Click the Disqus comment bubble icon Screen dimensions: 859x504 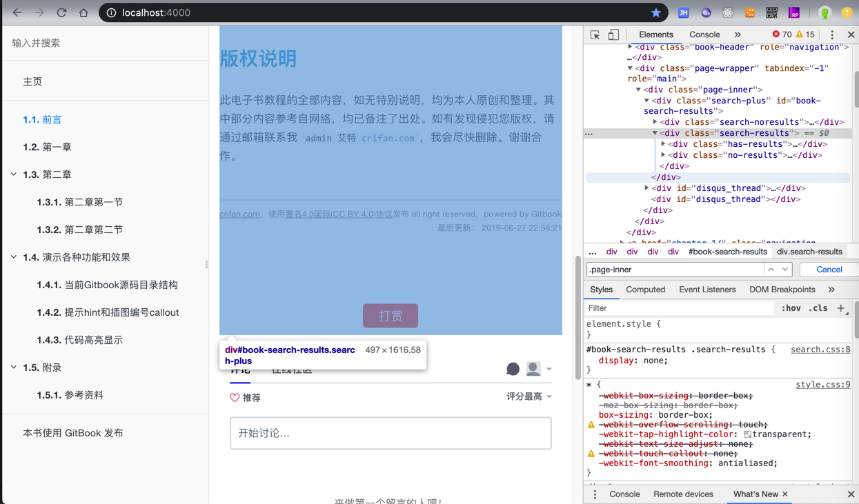point(513,369)
